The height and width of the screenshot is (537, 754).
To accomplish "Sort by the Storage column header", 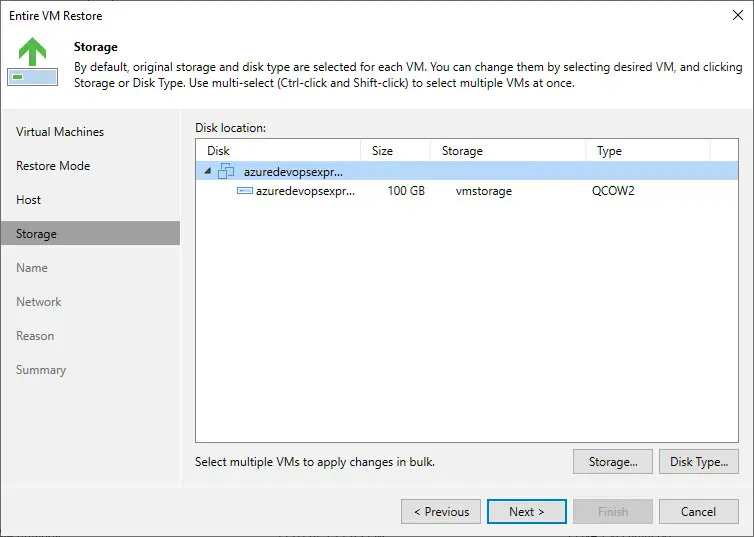I will coord(508,150).
